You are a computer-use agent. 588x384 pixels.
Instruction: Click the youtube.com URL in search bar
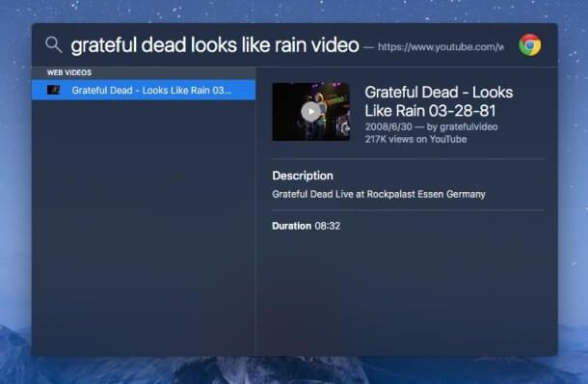coord(441,47)
